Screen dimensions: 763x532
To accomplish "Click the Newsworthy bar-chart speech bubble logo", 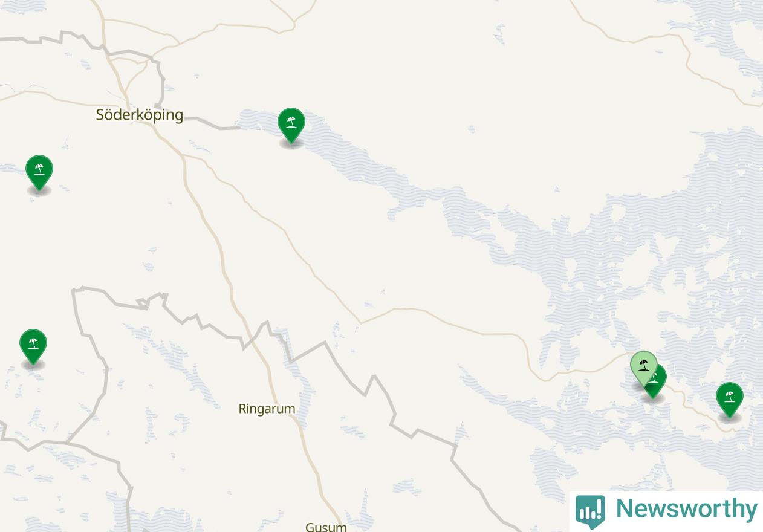I will [x=590, y=511].
